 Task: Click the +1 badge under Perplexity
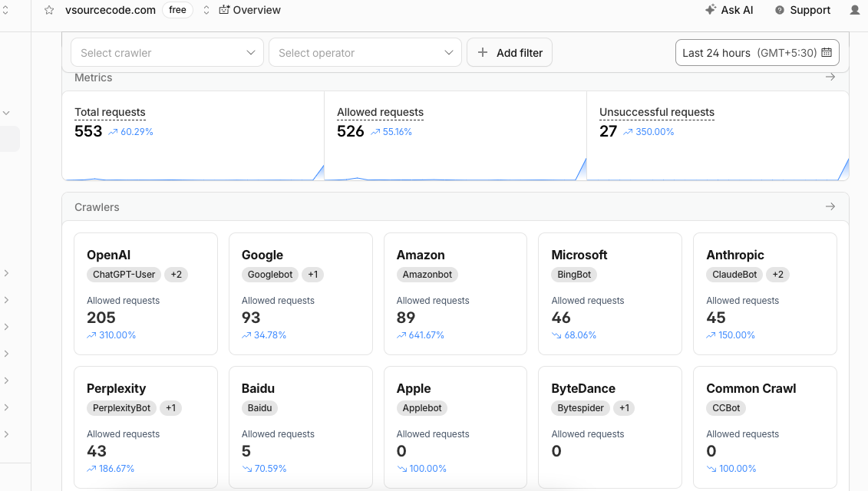171,408
